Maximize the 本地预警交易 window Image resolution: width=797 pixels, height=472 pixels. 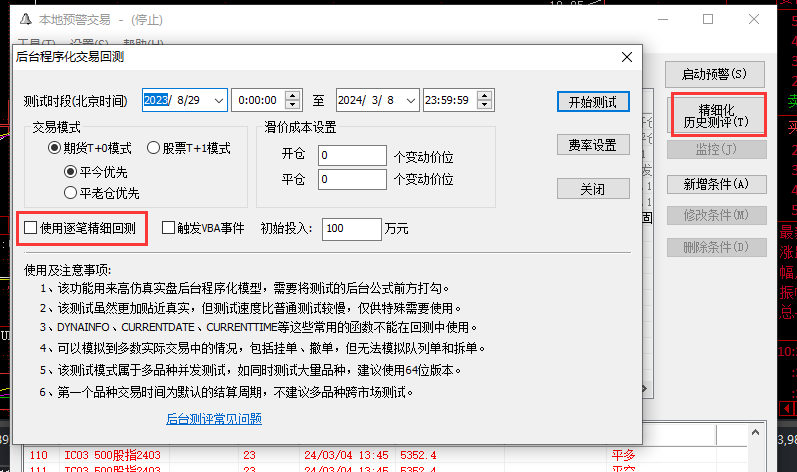point(708,19)
